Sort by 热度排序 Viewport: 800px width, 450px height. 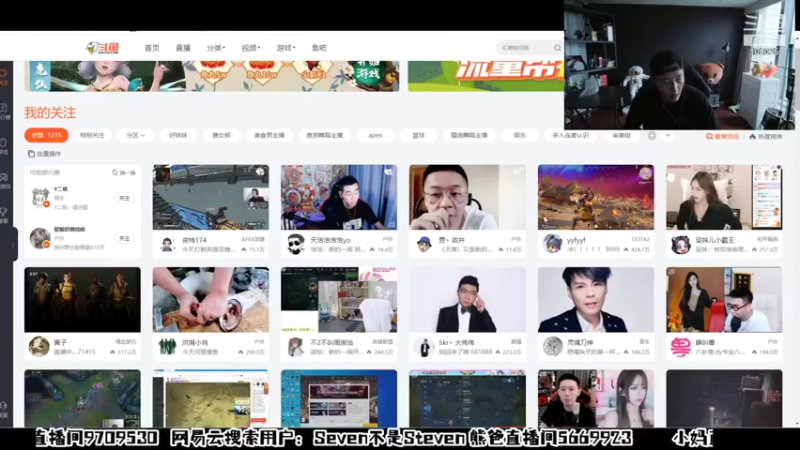tap(766, 136)
